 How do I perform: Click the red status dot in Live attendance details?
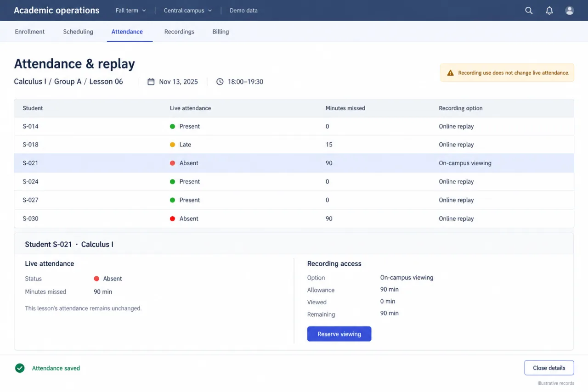(x=96, y=279)
